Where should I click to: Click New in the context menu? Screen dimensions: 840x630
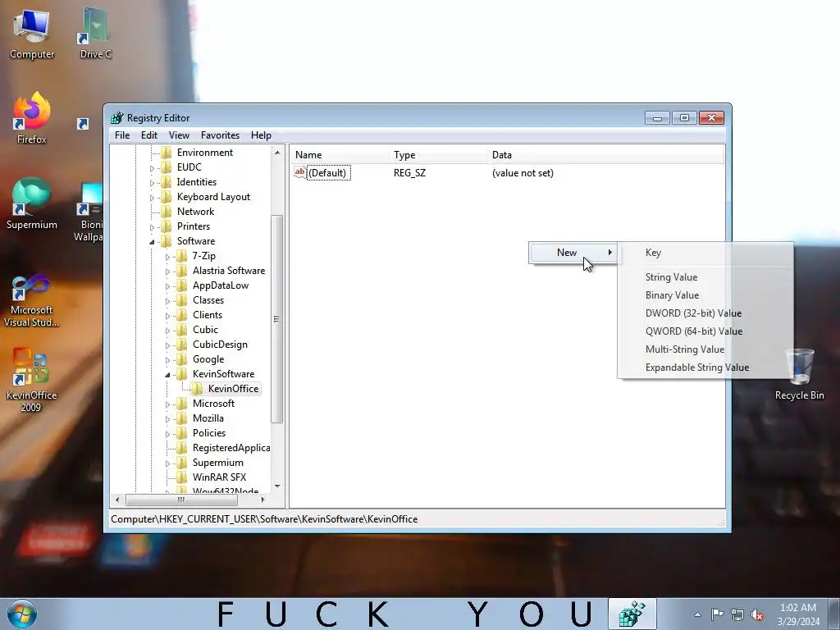click(573, 253)
